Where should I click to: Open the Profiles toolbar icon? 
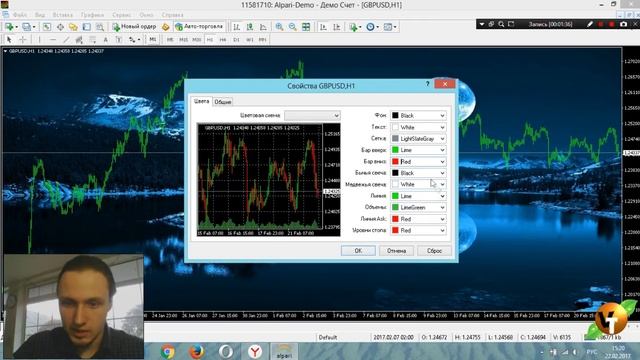click(x=28, y=27)
